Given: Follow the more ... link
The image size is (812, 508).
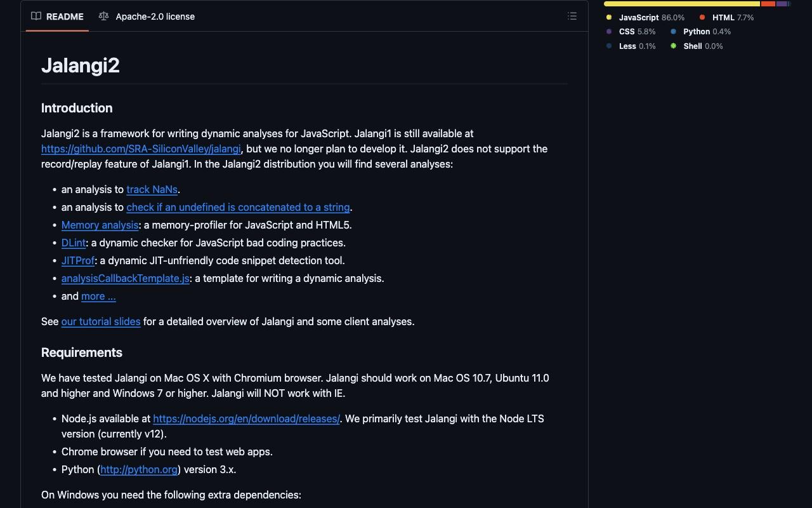Looking at the screenshot, I should tap(98, 296).
